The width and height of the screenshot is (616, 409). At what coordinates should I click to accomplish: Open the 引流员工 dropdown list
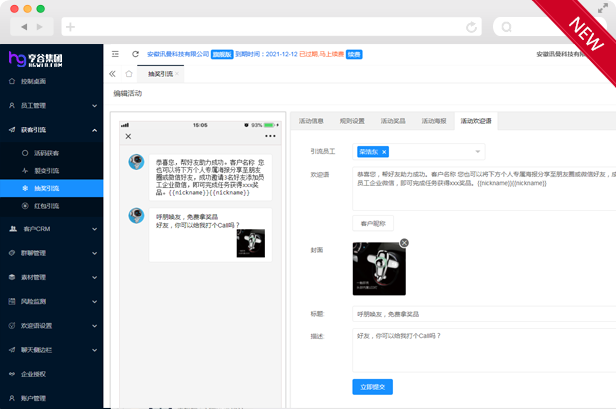478,152
